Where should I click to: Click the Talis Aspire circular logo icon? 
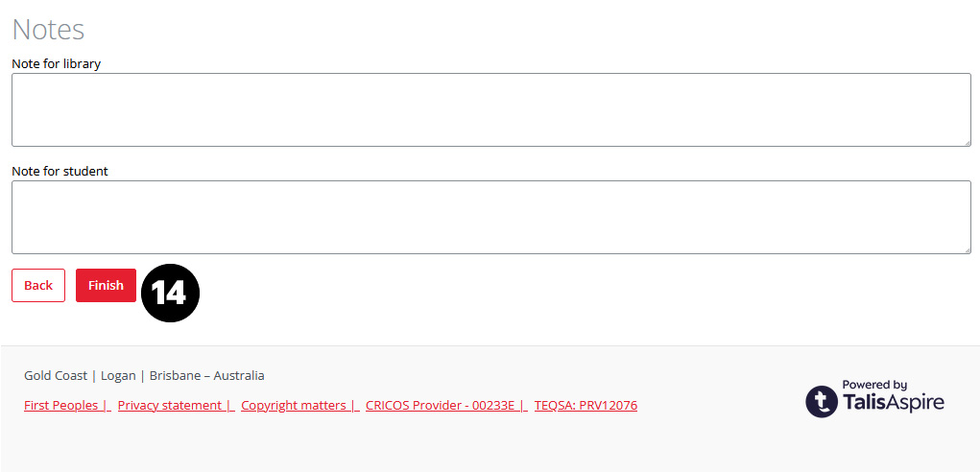point(822,401)
